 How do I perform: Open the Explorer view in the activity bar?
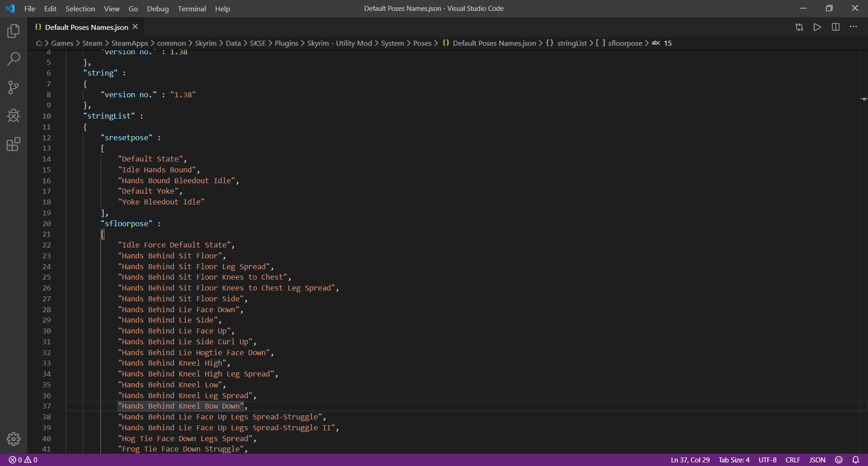(x=14, y=30)
